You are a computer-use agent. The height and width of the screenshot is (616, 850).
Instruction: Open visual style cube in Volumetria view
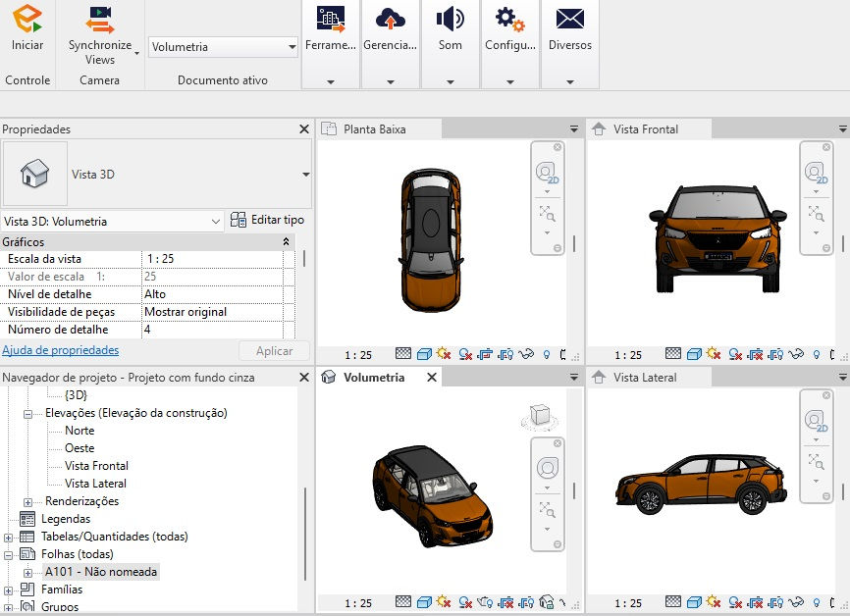[424, 601]
